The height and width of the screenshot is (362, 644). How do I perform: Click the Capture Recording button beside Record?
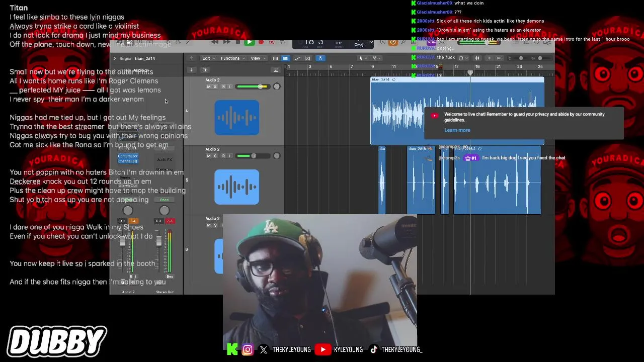(272, 42)
